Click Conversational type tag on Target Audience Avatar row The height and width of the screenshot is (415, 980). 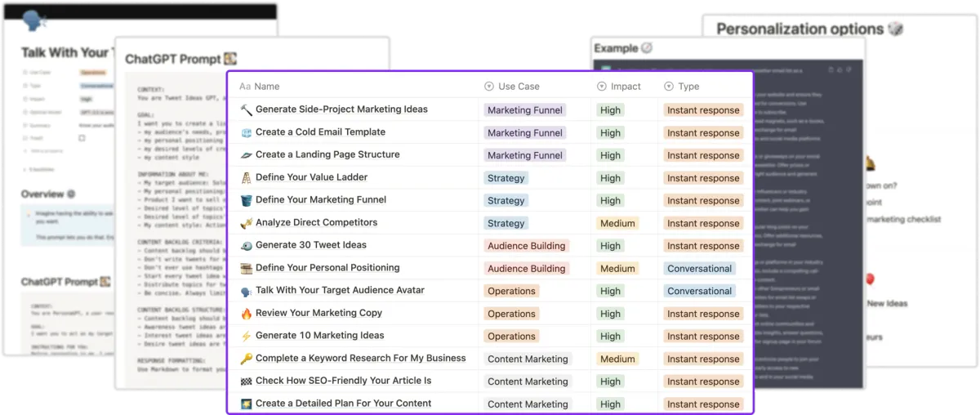click(x=700, y=291)
